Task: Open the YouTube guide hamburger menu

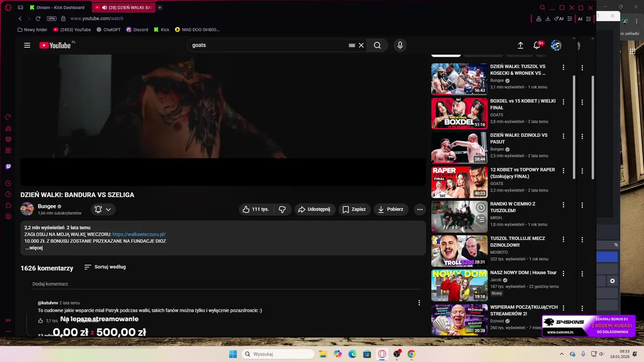Action: click(27, 45)
